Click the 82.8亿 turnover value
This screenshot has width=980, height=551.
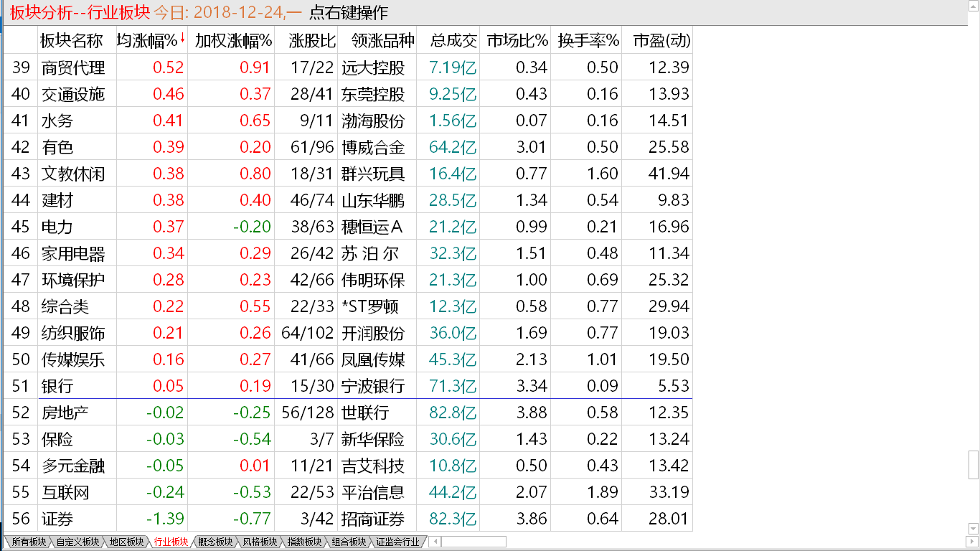click(453, 413)
